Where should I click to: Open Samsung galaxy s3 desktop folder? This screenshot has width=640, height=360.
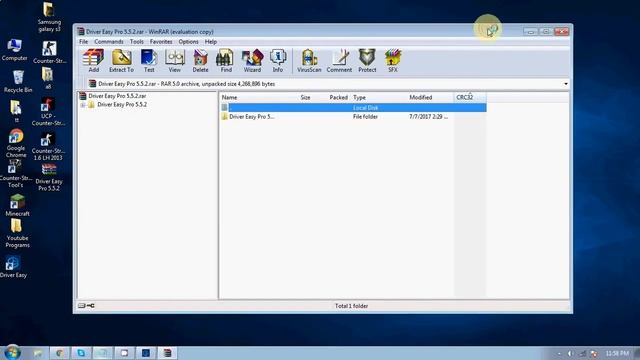point(49,17)
